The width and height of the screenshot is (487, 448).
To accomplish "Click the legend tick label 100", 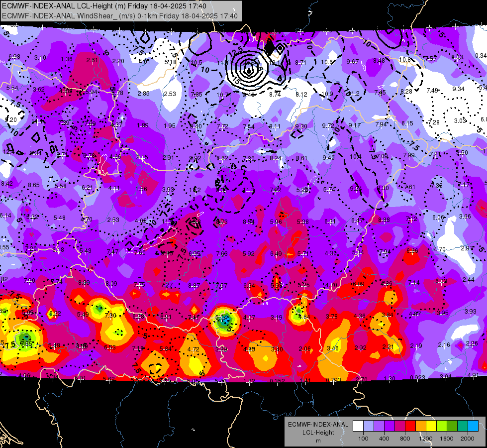I will point(363,439).
